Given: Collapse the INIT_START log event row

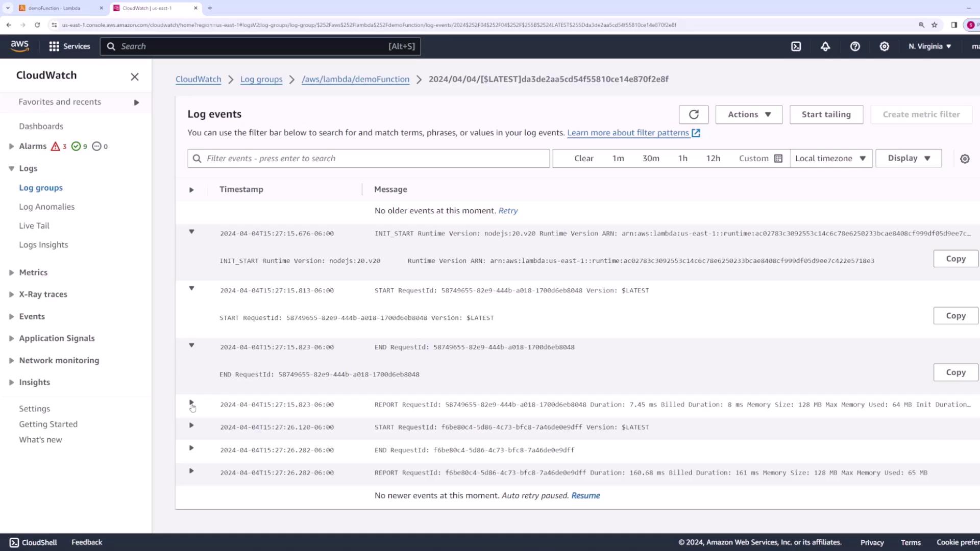Looking at the screenshot, I should pos(191,232).
